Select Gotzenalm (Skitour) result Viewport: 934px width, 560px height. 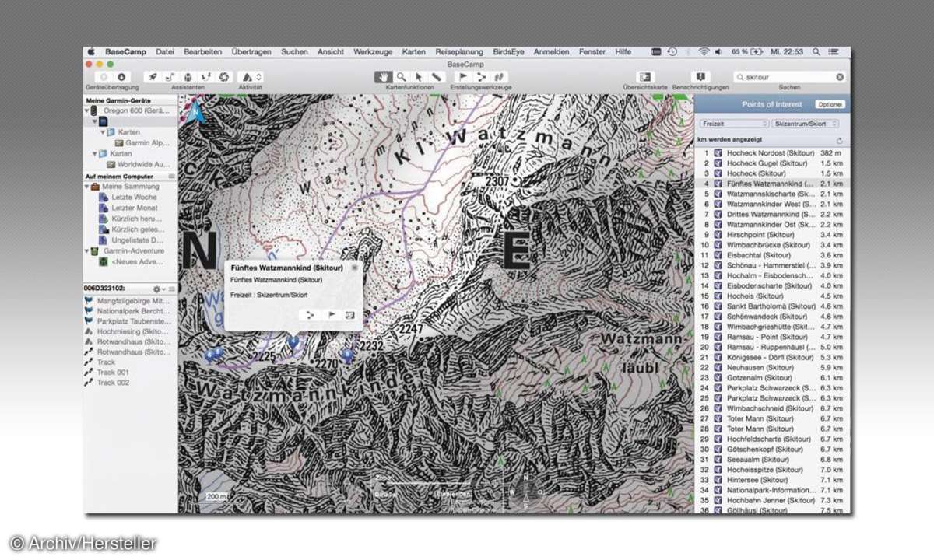tap(771, 378)
